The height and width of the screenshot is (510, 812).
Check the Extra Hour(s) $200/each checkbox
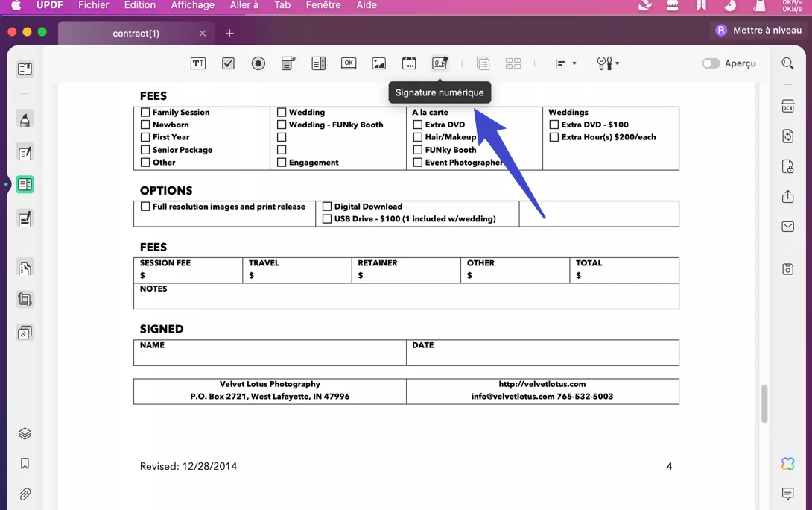pyautogui.click(x=554, y=137)
